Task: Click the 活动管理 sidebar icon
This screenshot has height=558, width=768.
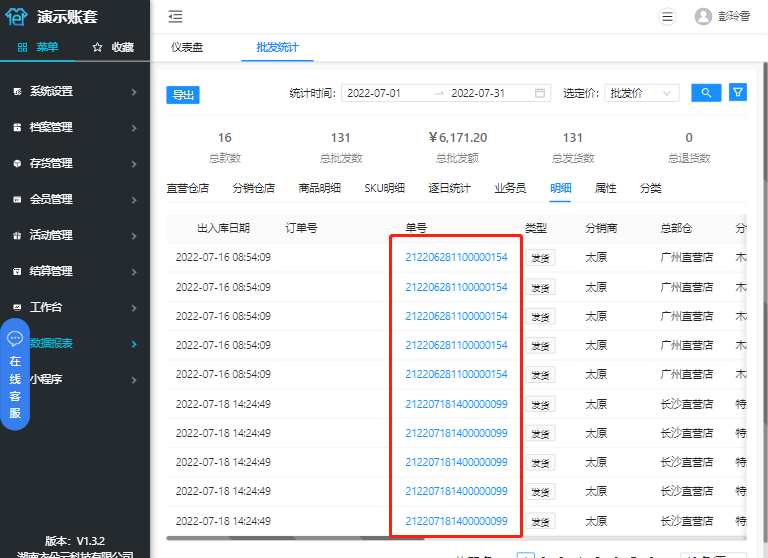Action: tap(17, 236)
